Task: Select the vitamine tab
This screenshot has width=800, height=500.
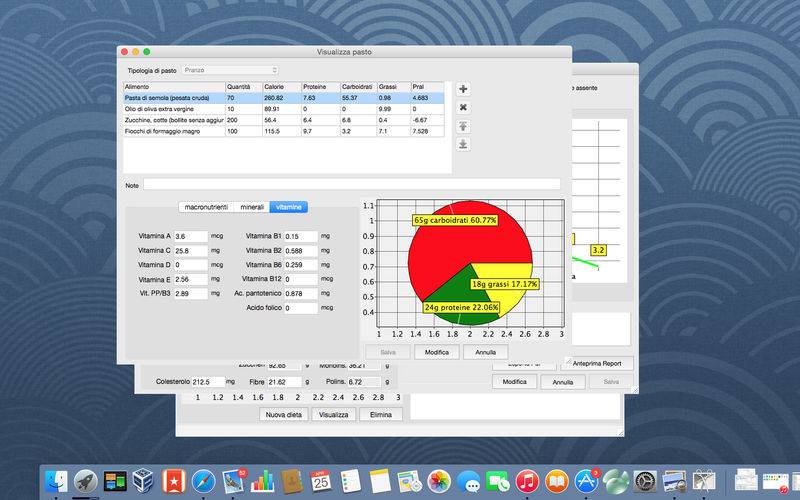Action: pyautogui.click(x=289, y=206)
